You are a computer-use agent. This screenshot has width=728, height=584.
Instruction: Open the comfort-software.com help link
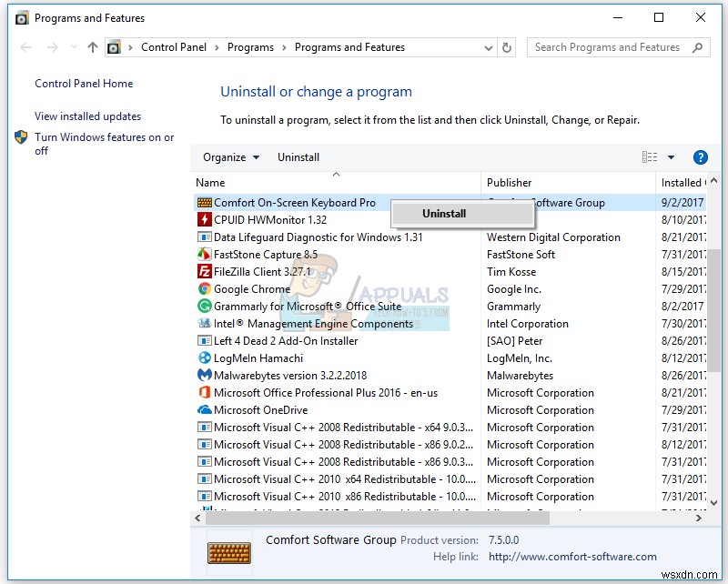(572, 556)
